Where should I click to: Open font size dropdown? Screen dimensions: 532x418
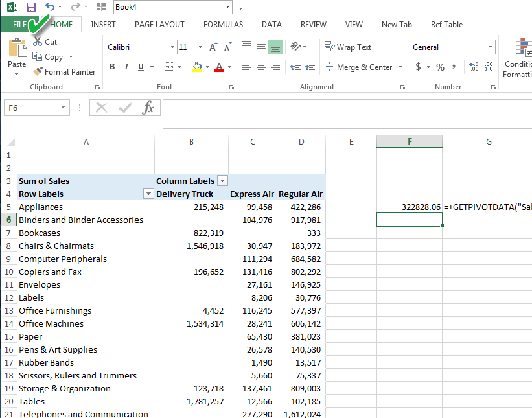[x=200, y=47]
